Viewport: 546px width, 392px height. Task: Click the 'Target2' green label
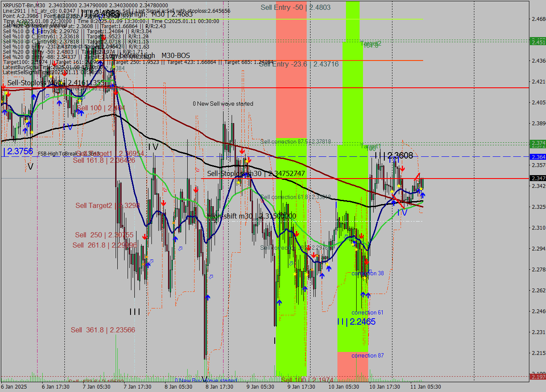coord(370,43)
